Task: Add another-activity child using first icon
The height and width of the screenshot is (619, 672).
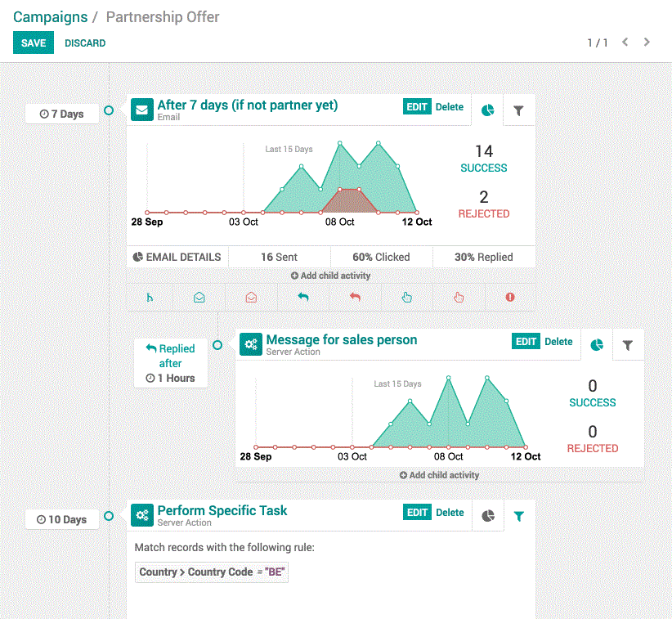Action: point(150,298)
